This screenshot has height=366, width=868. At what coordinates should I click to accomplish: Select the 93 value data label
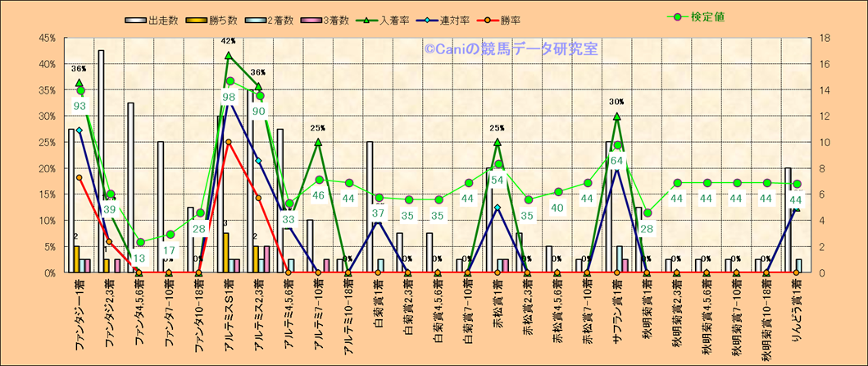pos(80,106)
